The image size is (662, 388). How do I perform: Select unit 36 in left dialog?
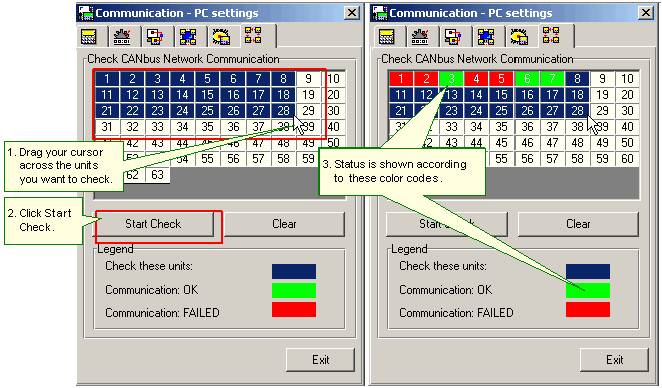pyautogui.click(x=233, y=127)
